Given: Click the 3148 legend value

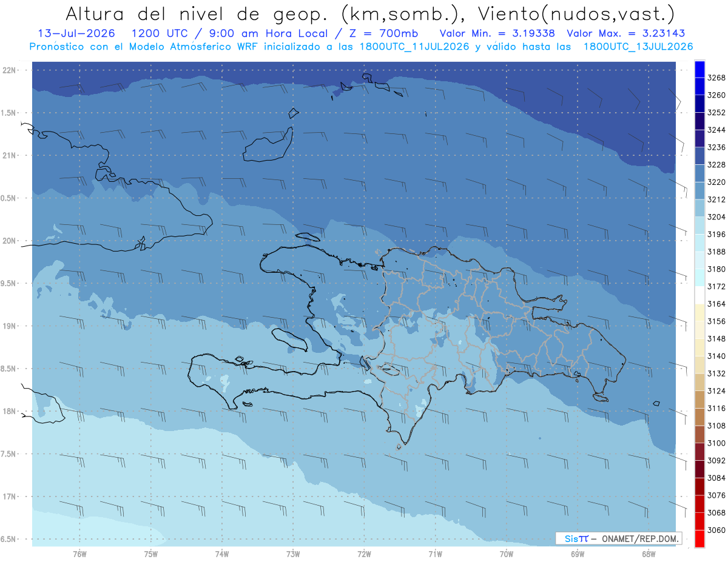Looking at the screenshot, I should pyautogui.click(x=716, y=338).
